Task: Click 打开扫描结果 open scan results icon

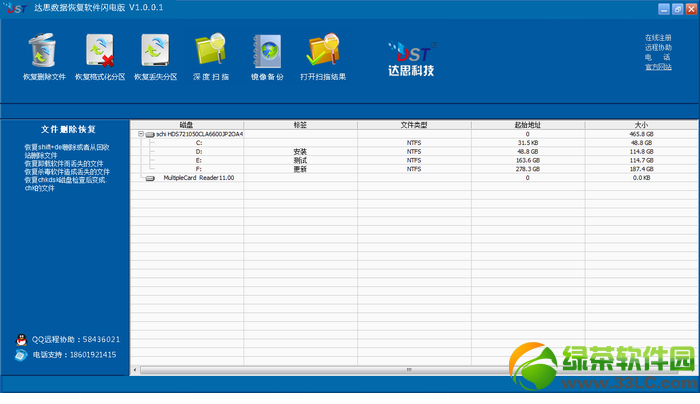Action: click(x=323, y=51)
